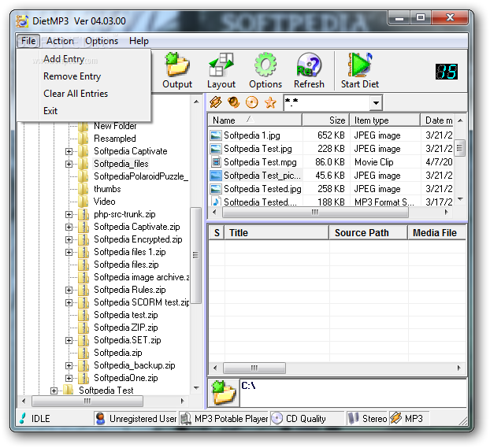Choose Remove Entry from File menu

[x=84, y=76]
